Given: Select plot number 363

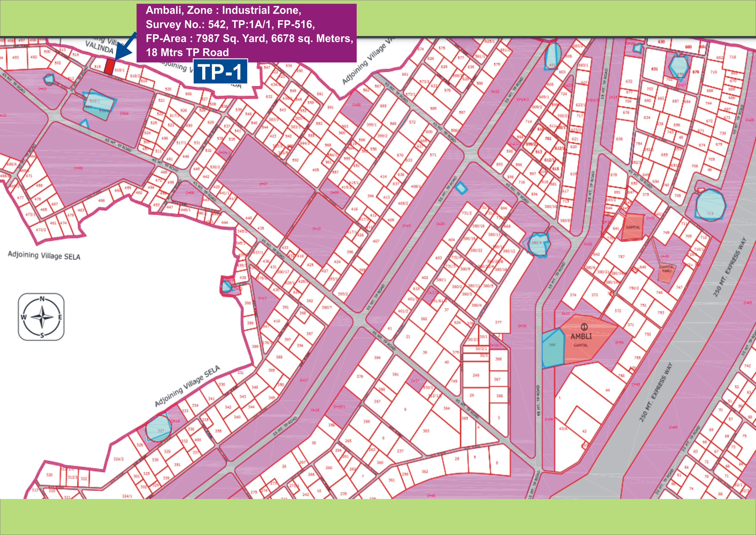Looking at the screenshot, I should point(426,431).
